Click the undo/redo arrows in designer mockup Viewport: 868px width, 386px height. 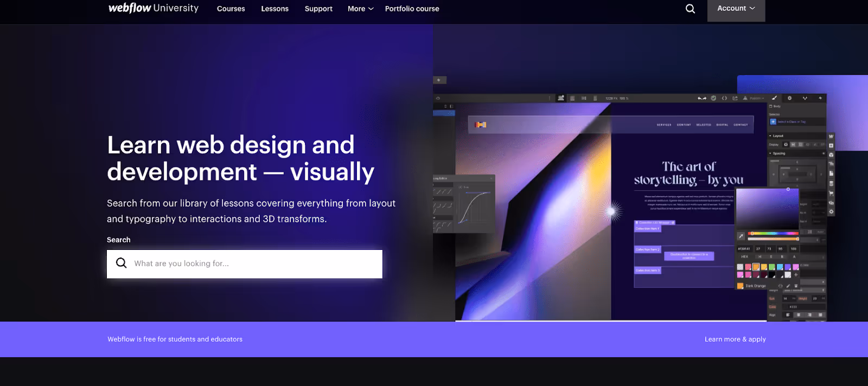tap(702, 98)
